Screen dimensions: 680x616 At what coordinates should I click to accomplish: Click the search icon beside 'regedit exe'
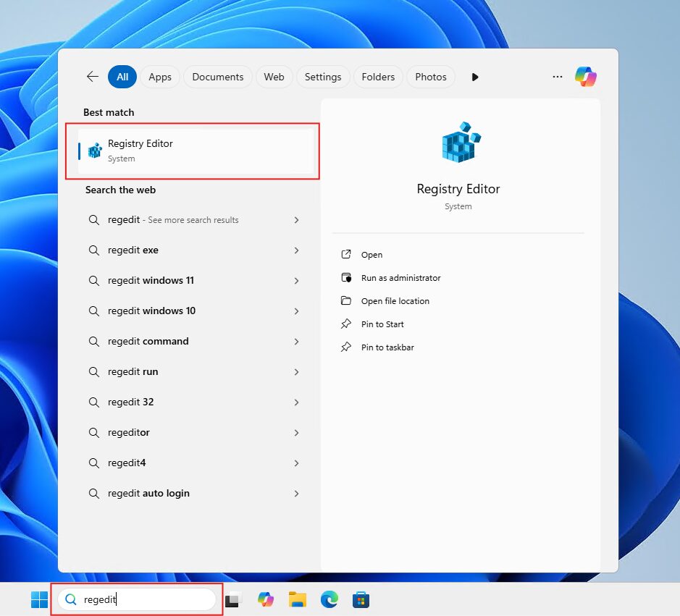[93, 250]
